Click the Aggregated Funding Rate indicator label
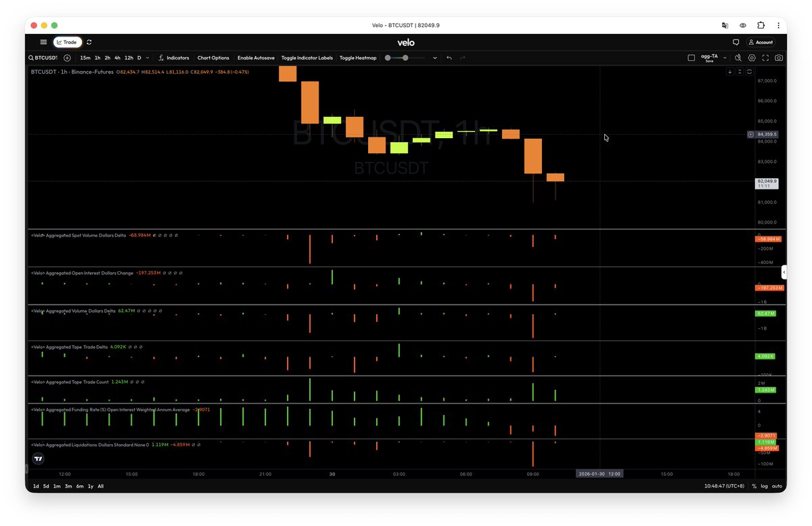 (110, 409)
